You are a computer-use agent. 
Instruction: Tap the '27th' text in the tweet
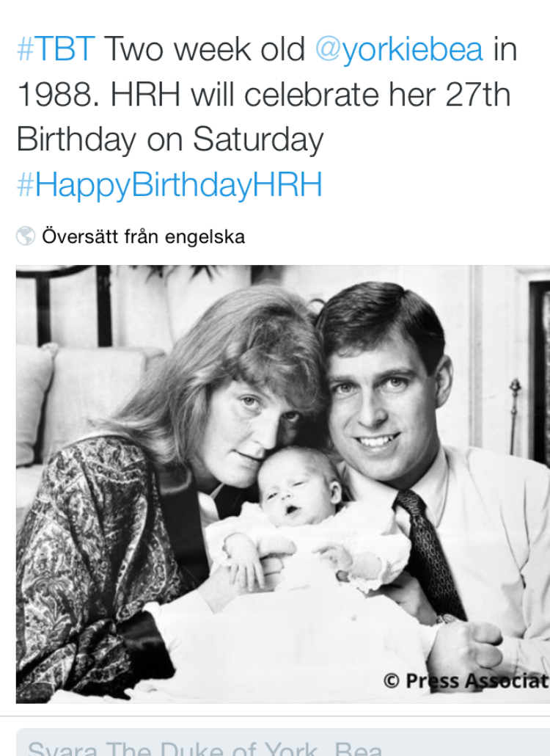click(x=477, y=95)
